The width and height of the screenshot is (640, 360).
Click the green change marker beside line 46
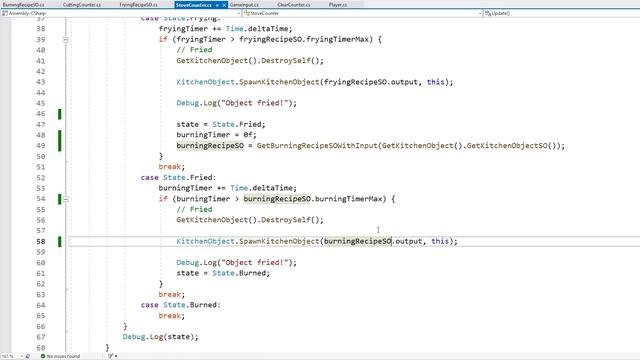tap(60, 114)
